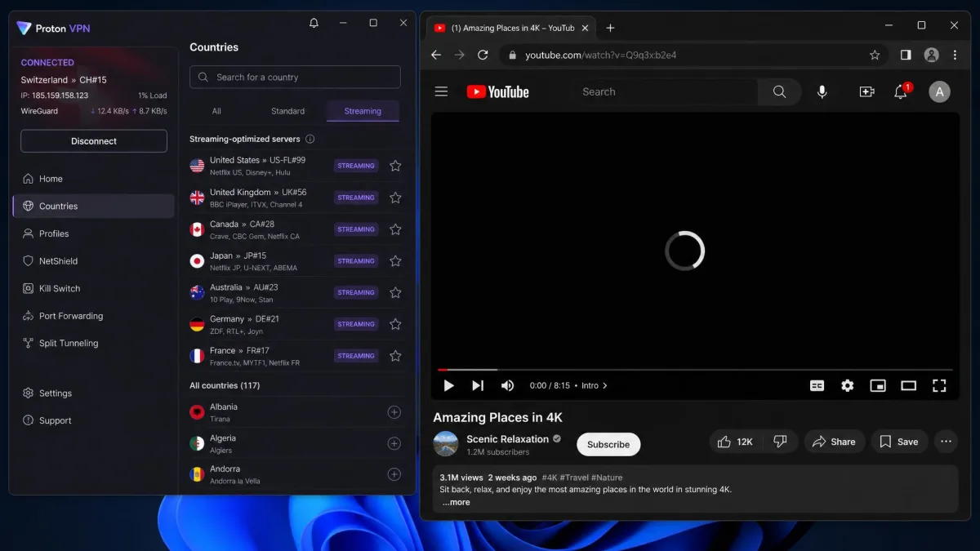Open Split Tunneling in sidebar
This screenshot has height=551, width=980.
coord(93,343)
